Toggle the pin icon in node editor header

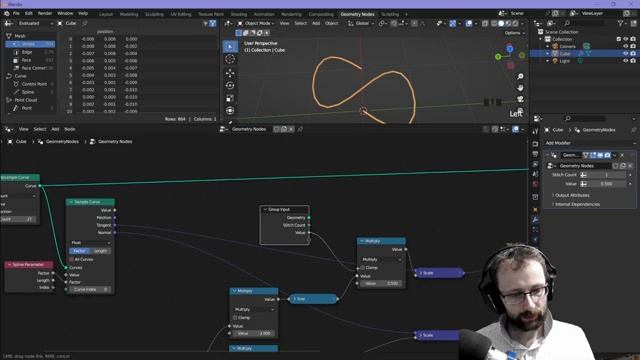(300, 129)
